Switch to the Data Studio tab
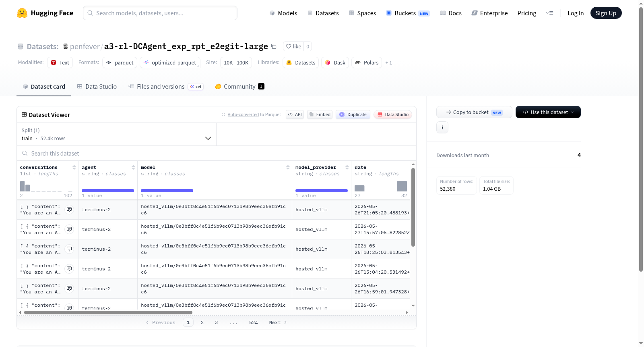 pos(97,86)
